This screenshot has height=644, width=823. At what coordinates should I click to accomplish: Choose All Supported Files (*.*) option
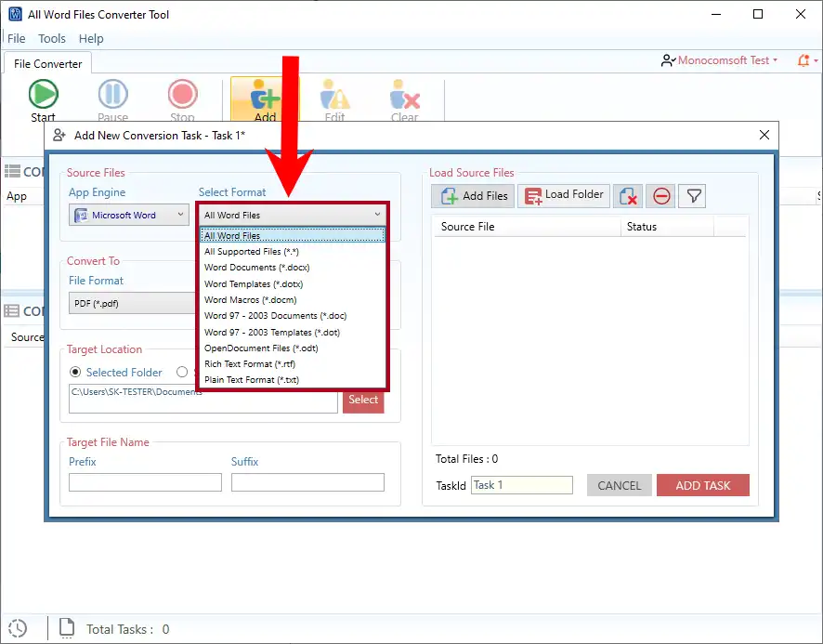pyautogui.click(x=293, y=252)
